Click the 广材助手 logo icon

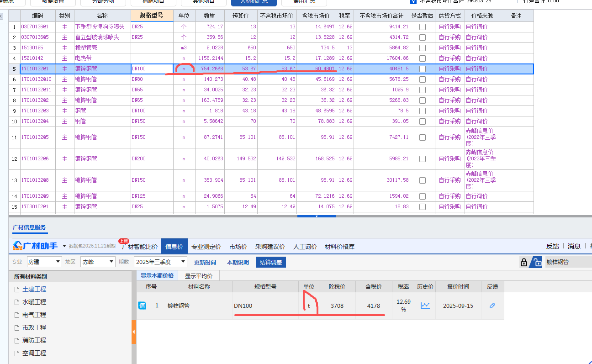click(x=17, y=246)
